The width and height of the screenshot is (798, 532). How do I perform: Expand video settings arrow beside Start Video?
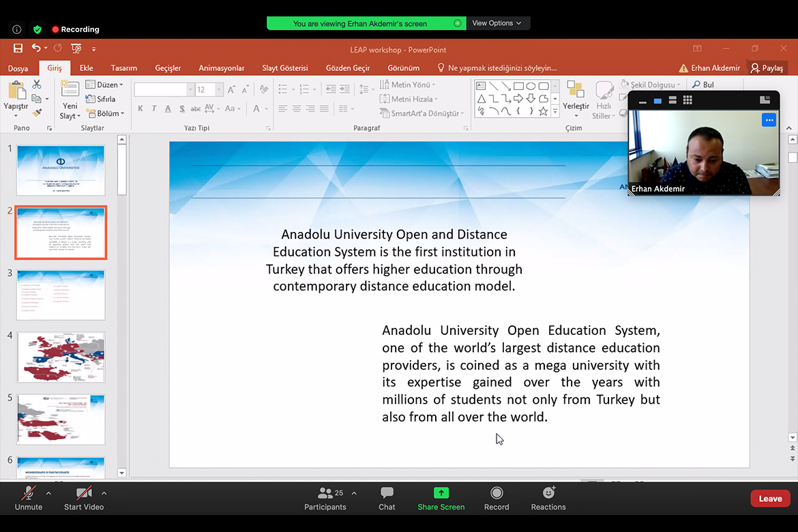[x=104, y=493]
